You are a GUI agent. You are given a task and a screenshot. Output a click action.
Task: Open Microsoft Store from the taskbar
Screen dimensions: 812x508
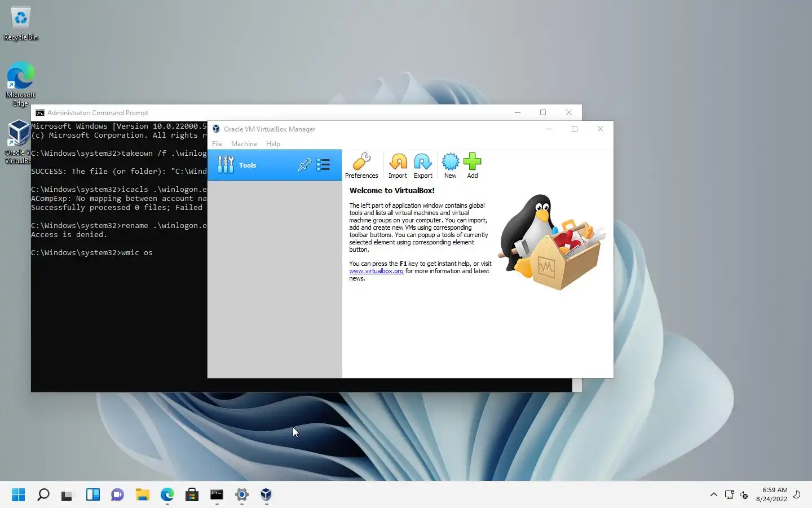click(192, 495)
